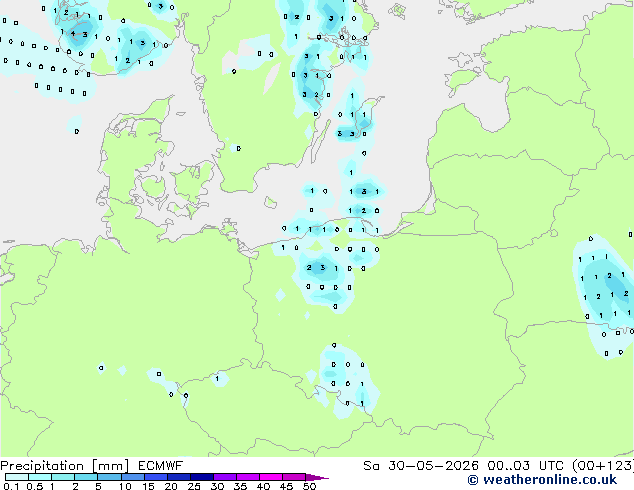
Task: Click the date '30-05-2026' text
Action: 433,466
